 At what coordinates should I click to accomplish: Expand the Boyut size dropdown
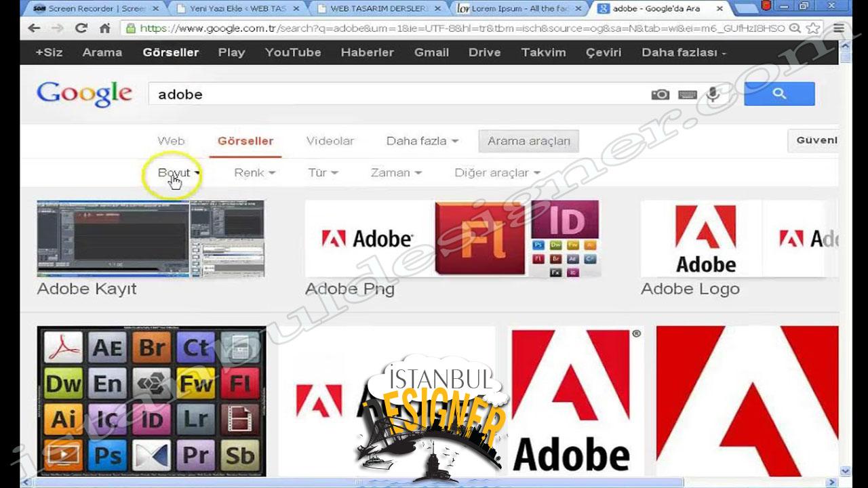(x=178, y=173)
